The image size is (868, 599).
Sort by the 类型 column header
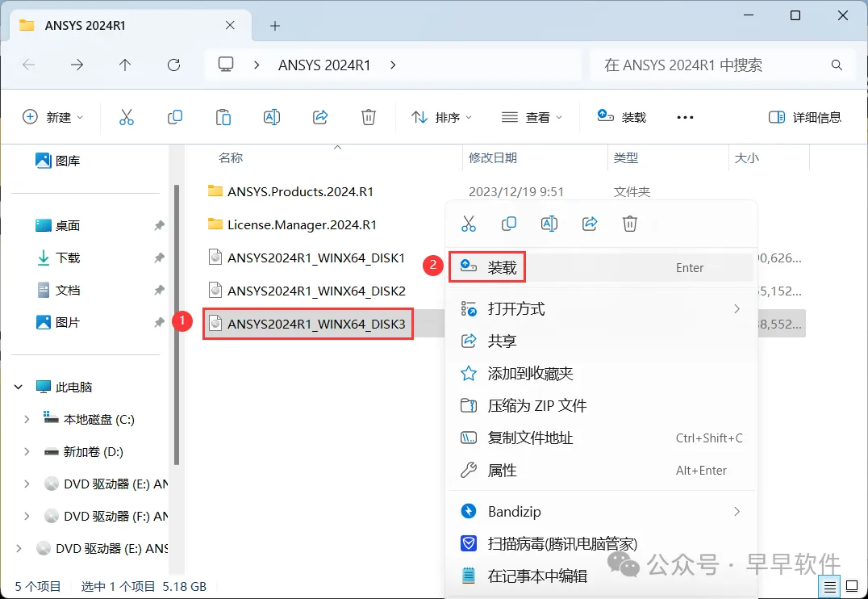625,158
